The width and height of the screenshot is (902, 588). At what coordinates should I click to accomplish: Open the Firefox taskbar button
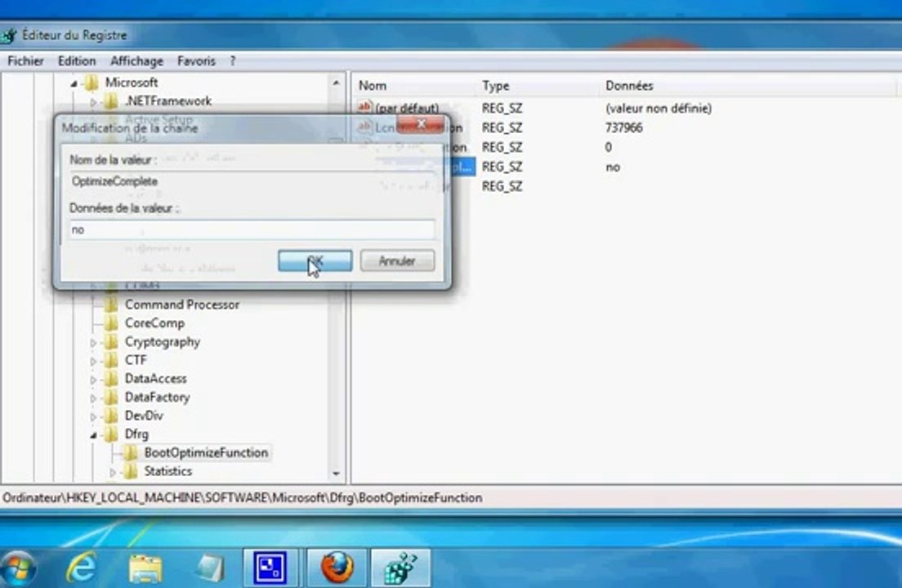click(337, 568)
